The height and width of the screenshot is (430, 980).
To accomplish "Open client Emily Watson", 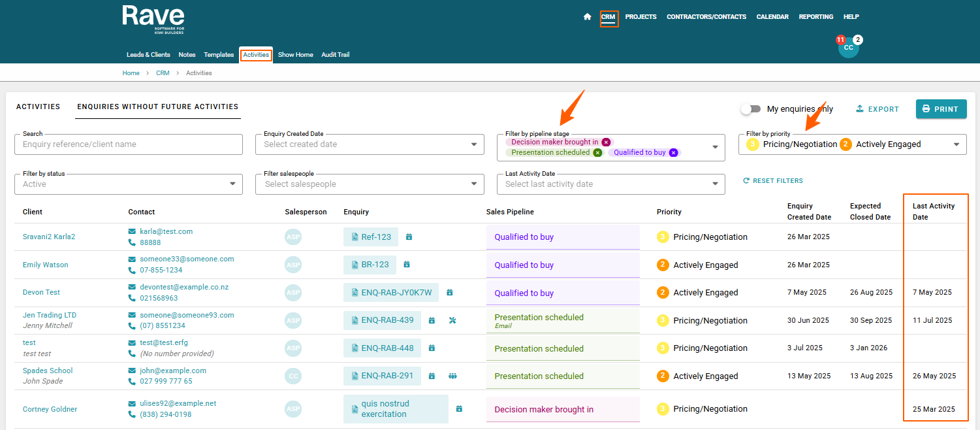I will click(46, 265).
